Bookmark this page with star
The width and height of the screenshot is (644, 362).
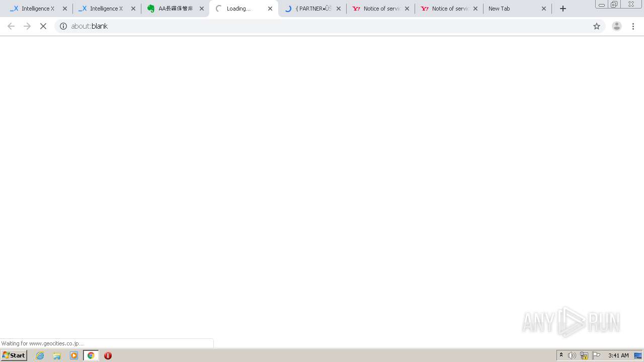coord(597,26)
